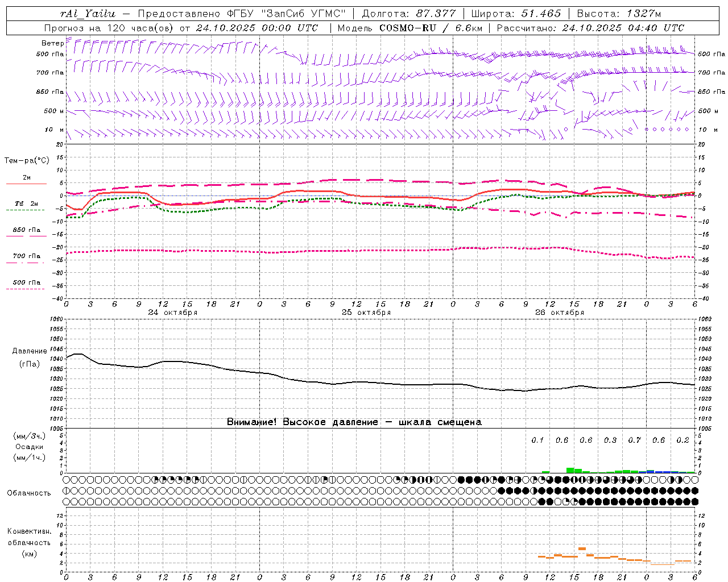Image resolution: width=728 pixels, height=582 pixels.
Task: Click the 0.2 precipitation amount value
Action: point(682,440)
